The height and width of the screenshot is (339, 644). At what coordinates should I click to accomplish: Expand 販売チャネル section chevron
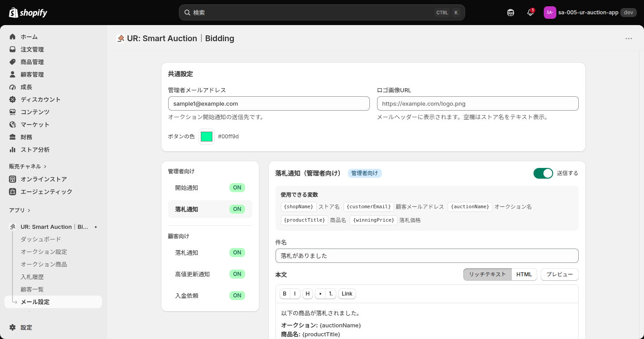(x=45, y=167)
